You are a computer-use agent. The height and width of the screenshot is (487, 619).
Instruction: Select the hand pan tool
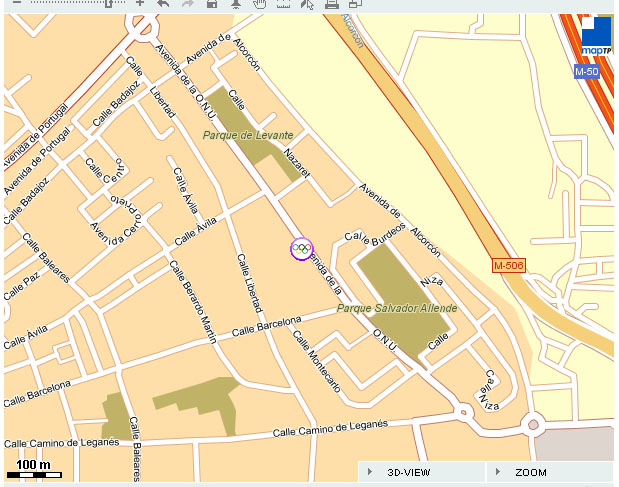(259, 3)
